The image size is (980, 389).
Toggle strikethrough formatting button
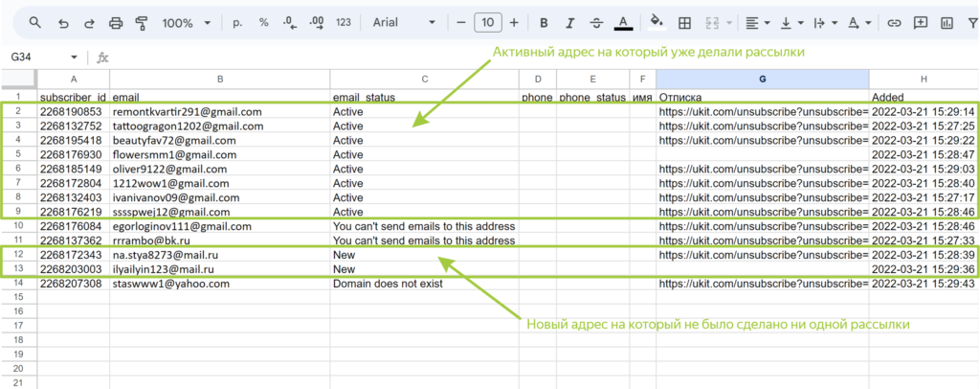point(596,23)
